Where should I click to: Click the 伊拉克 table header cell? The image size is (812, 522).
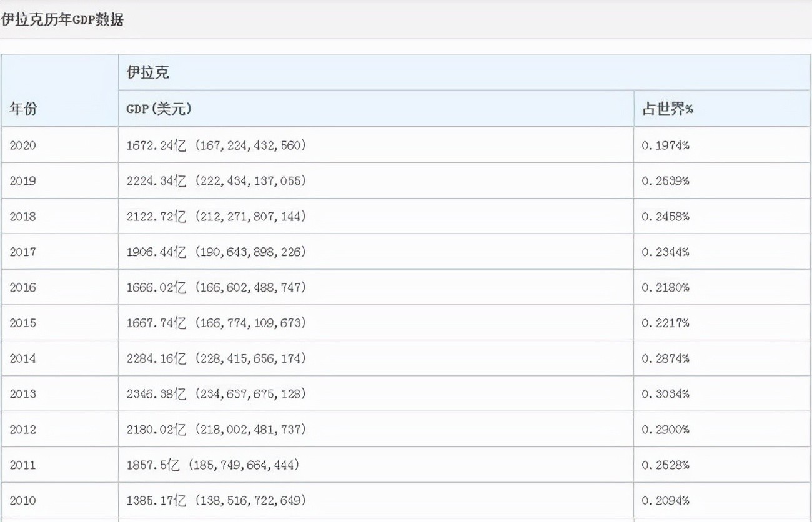(148, 72)
